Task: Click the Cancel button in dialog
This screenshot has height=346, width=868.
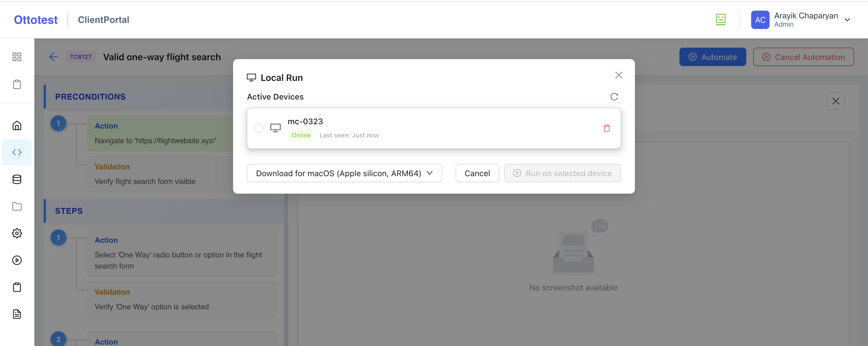Action: (477, 173)
